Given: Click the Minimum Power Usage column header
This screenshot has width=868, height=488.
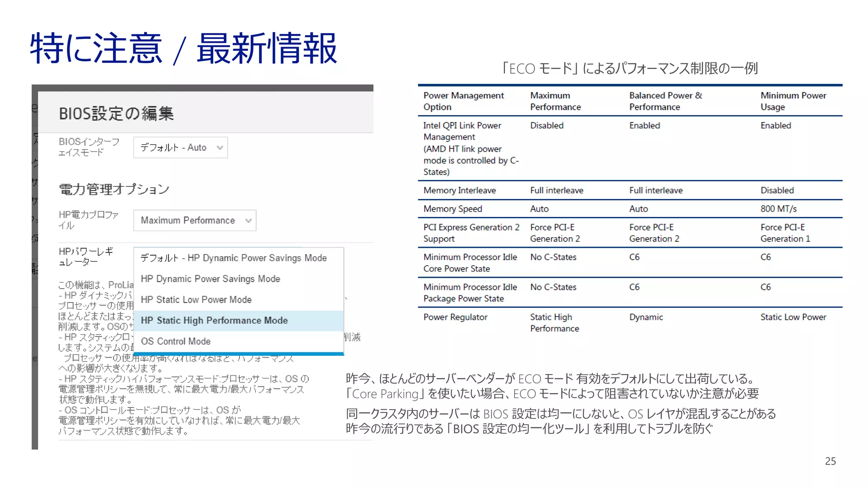Looking at the screenshot, I should pyautogui.click(x=793, y=101).
